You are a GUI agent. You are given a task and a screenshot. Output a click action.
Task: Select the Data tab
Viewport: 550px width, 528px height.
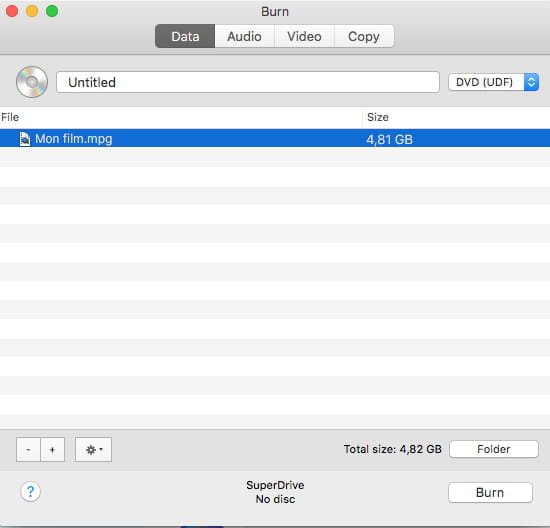[x=185, y=36]
